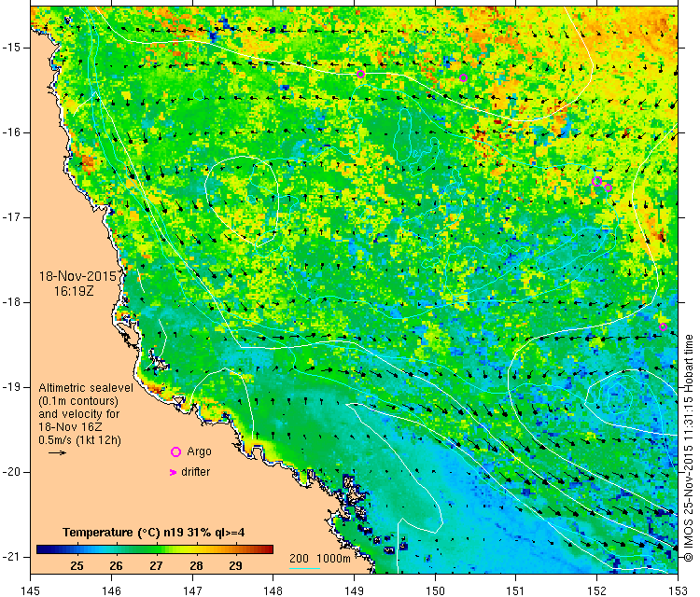Click the magenta Argo legend circle
Viewport: 700px width, 597px height.
coord(175,452)
